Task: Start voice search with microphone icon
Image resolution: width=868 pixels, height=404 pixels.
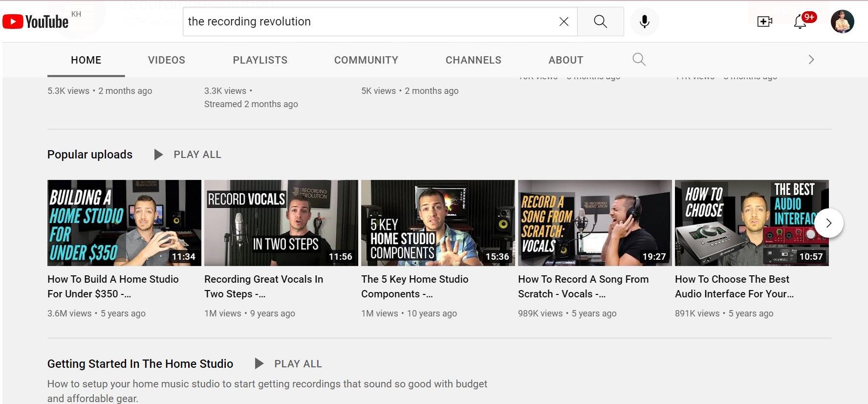Action: [x=645, y=22]
